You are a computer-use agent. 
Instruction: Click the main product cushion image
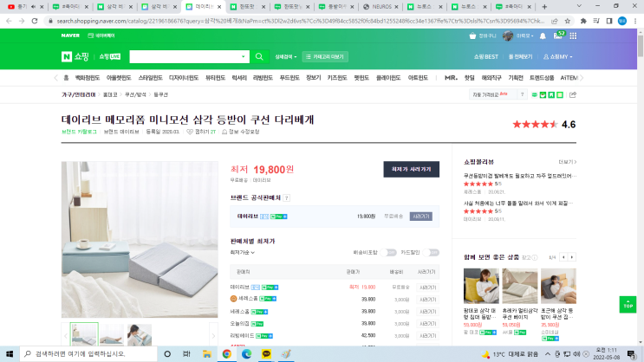(140, 239)
